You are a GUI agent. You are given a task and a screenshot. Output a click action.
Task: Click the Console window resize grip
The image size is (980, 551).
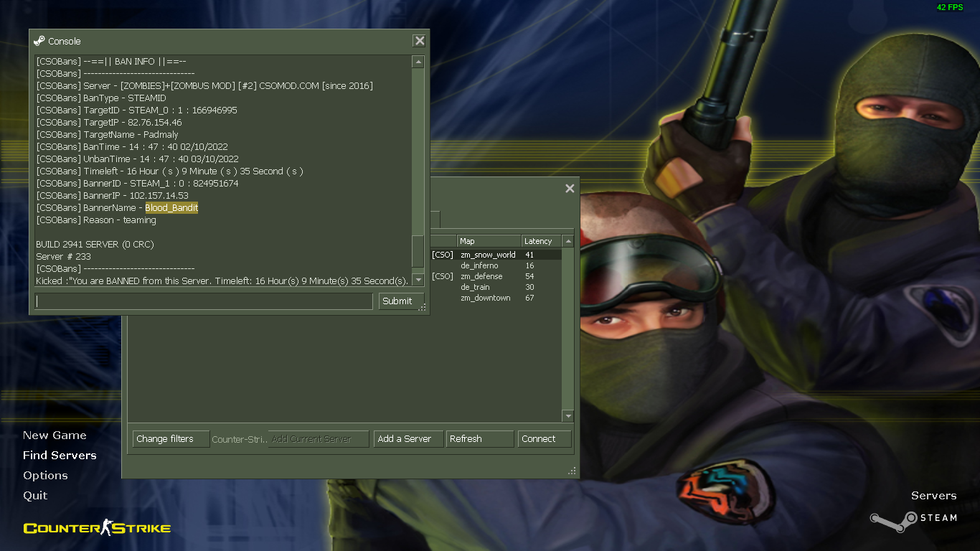pyautogui.click(x=423, y=308)
